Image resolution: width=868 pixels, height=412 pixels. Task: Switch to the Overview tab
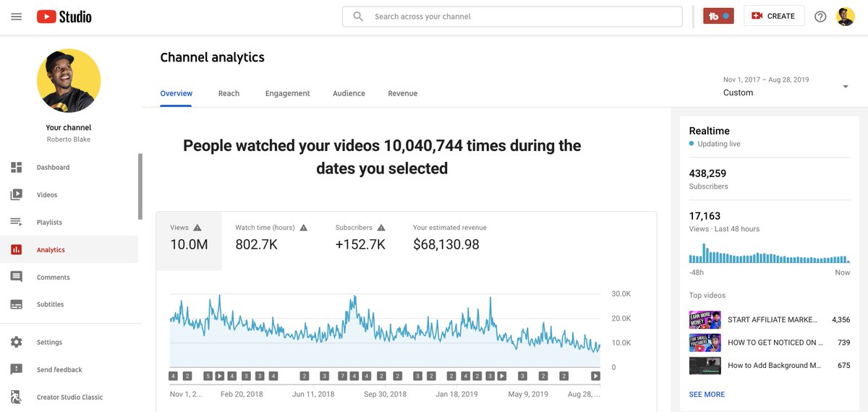(176, 93)
